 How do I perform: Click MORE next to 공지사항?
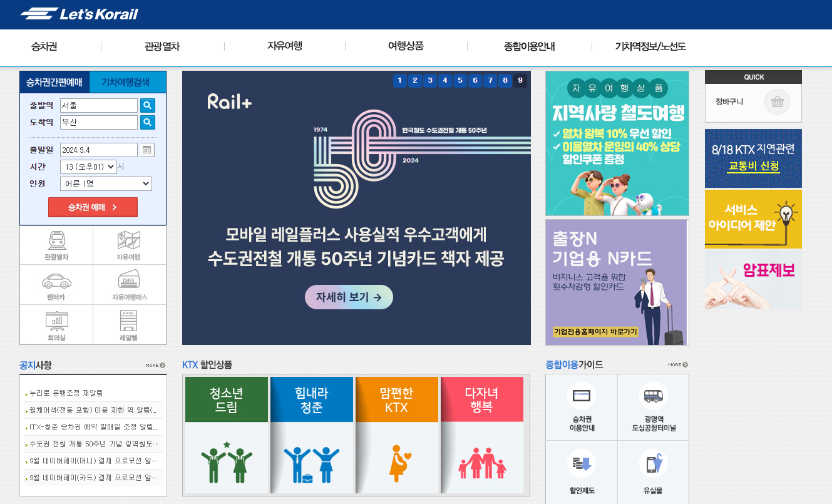tap(155, 365)
